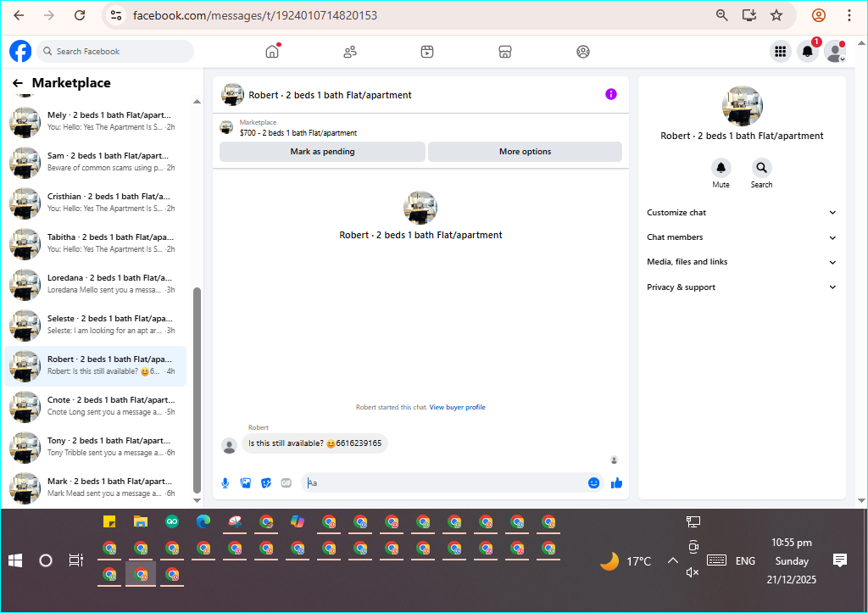Click the Facebook logo
This screenshot has height=613, width=868.
20,51
